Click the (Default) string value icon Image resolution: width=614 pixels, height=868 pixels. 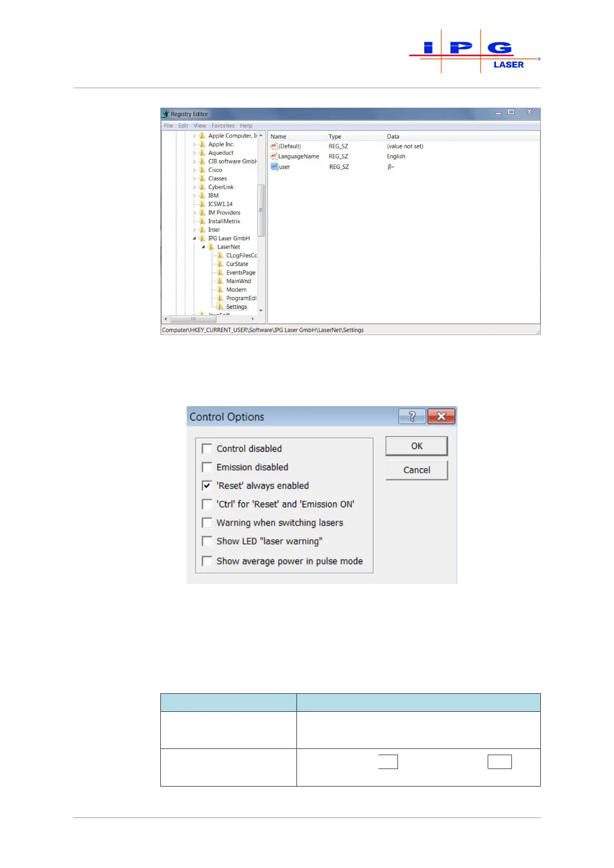tap(274, 146)
